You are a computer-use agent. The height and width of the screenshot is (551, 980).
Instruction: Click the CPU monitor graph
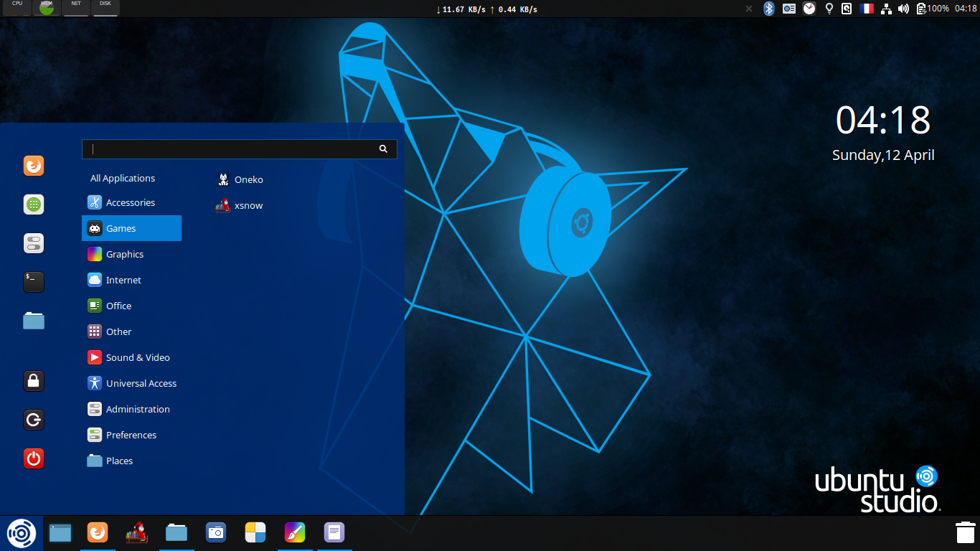coord(17,8)
